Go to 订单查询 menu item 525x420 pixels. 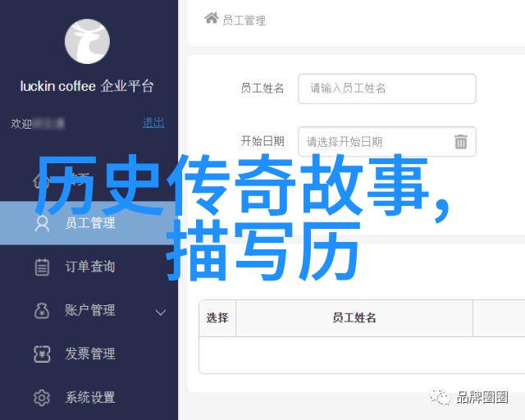89,267
